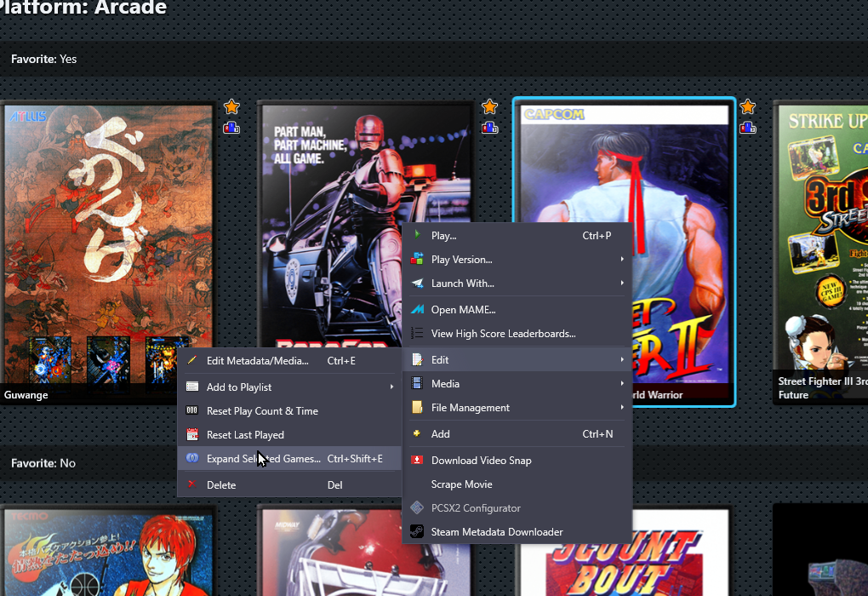Viewport: 868px width, 596px height.
Task: Click the red X Delete icon
Action: pos(192,484)
